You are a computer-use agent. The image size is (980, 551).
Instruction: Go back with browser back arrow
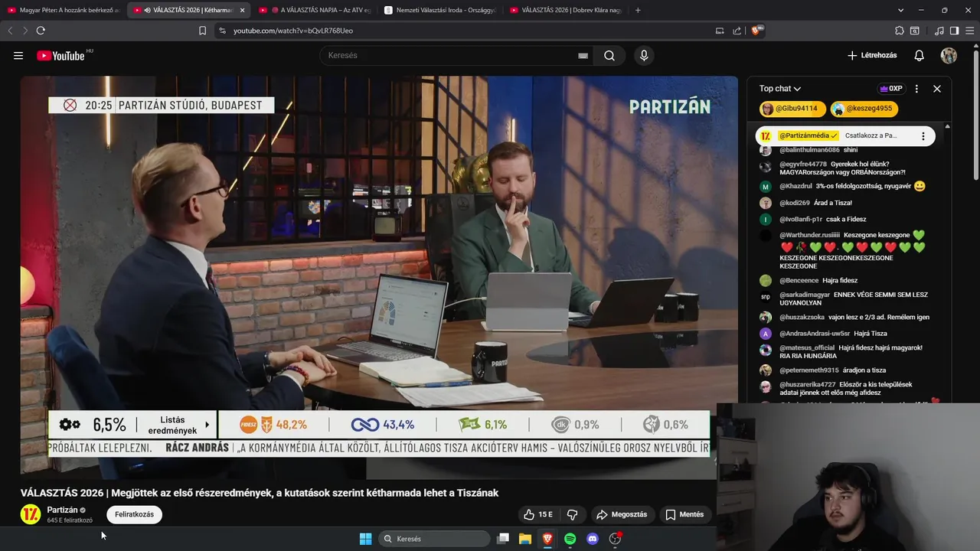coord(10,31)
